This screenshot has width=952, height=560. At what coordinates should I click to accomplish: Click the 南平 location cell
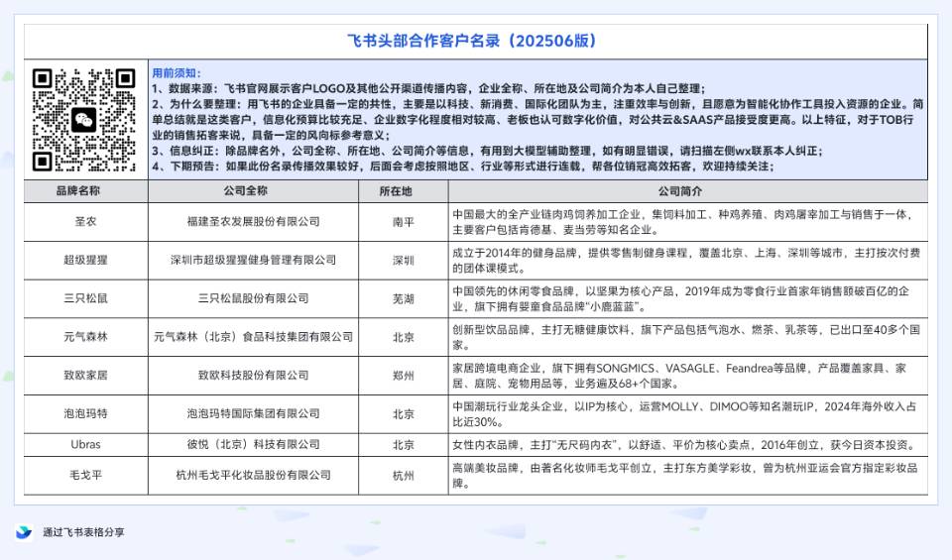point(404,222)
